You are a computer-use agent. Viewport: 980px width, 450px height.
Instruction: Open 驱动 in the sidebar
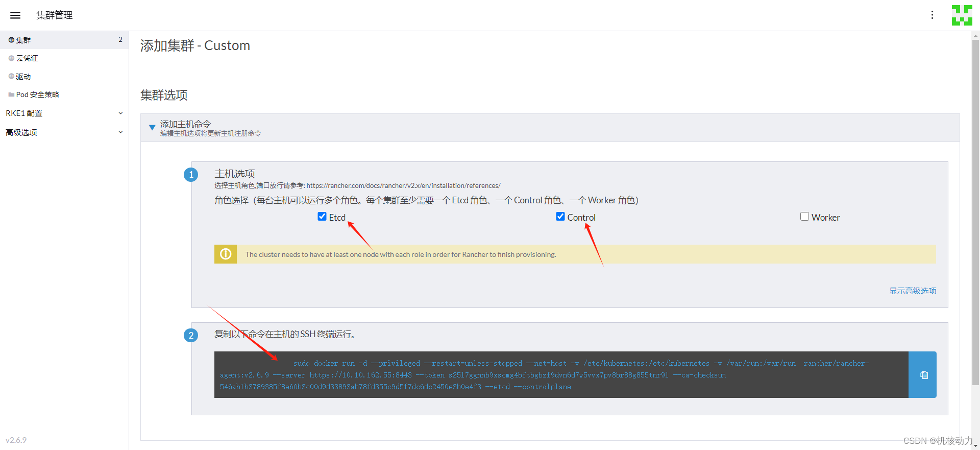click(x=64, y=76)
